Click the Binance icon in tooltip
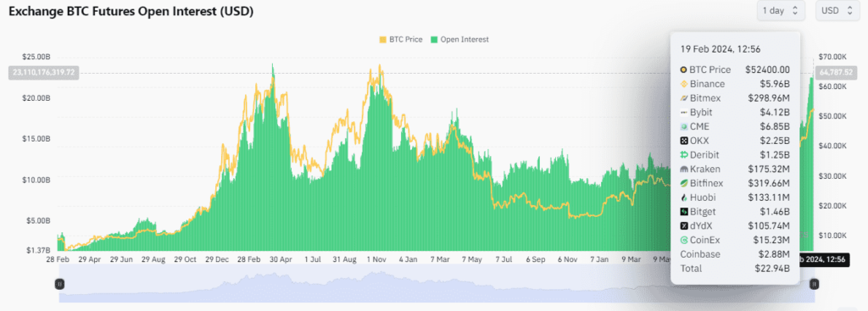The width and height of the screenshot is (868, 311). point(684,84)
